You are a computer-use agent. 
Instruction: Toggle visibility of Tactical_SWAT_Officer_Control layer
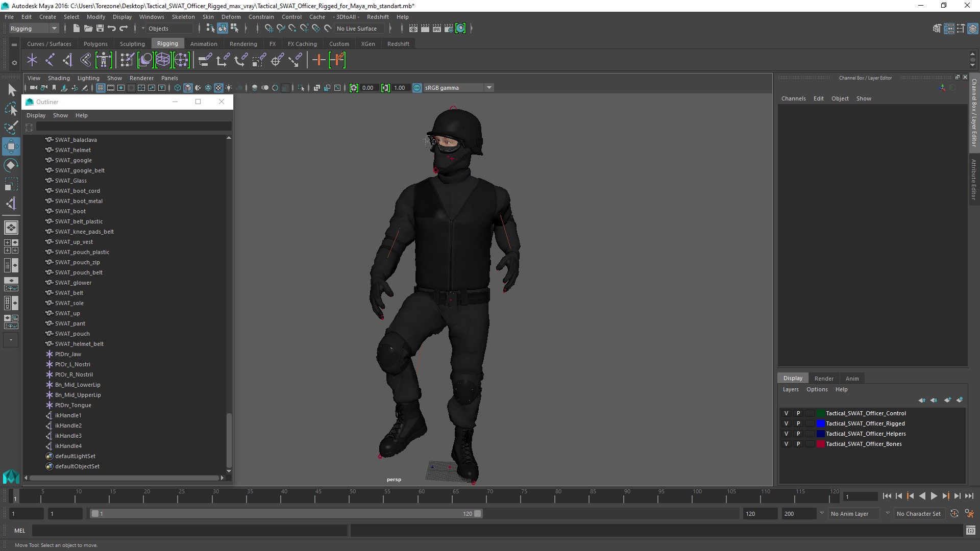(786, 413)
